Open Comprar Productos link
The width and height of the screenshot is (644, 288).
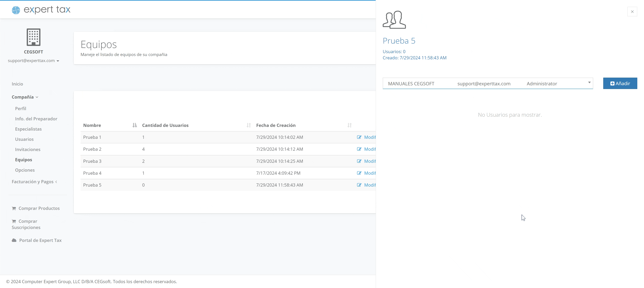coord(39,208)
